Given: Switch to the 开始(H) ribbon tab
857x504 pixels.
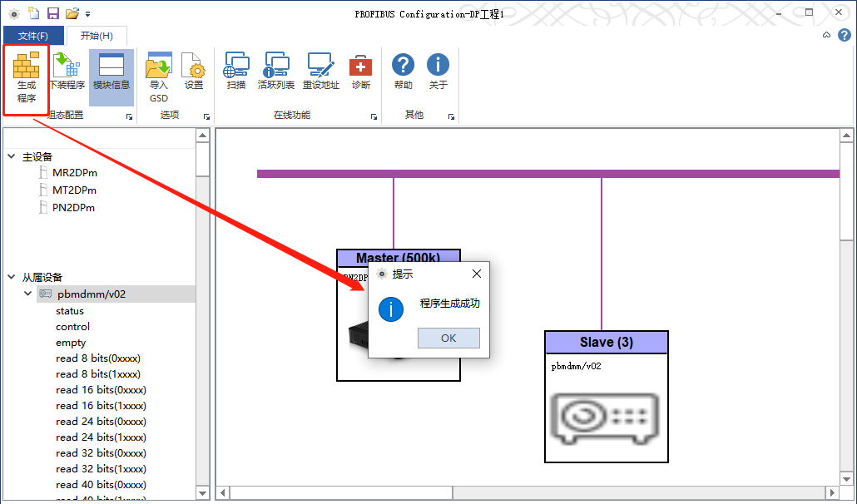Looking at the screenshot, I should tap(97, 36).
